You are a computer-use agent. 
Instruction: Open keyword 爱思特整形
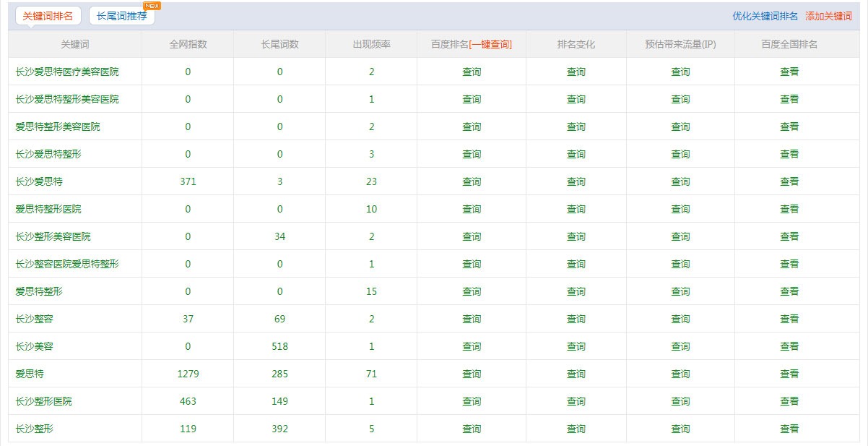[x=39, y=291]
